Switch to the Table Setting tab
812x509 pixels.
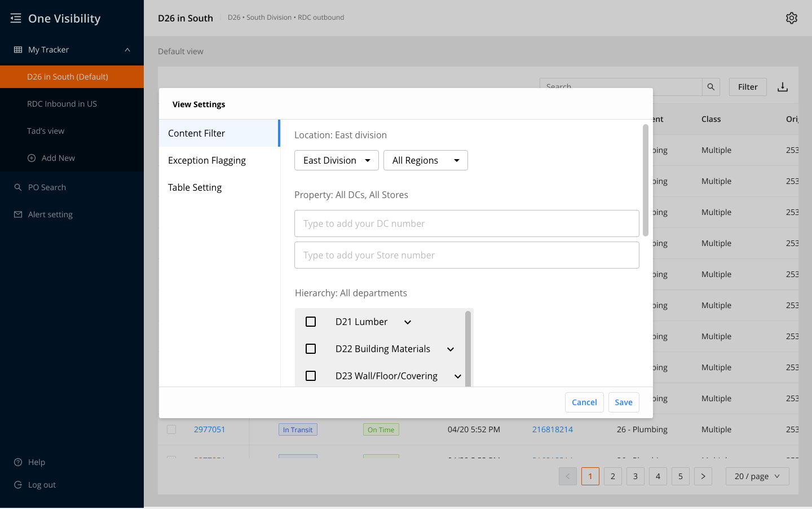click(x=219, y=187)
